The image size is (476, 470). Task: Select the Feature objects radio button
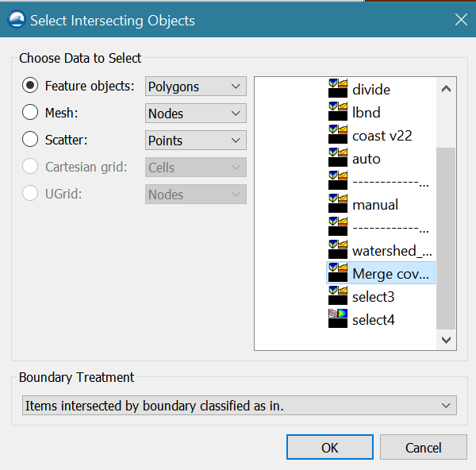tap(30, 86)
